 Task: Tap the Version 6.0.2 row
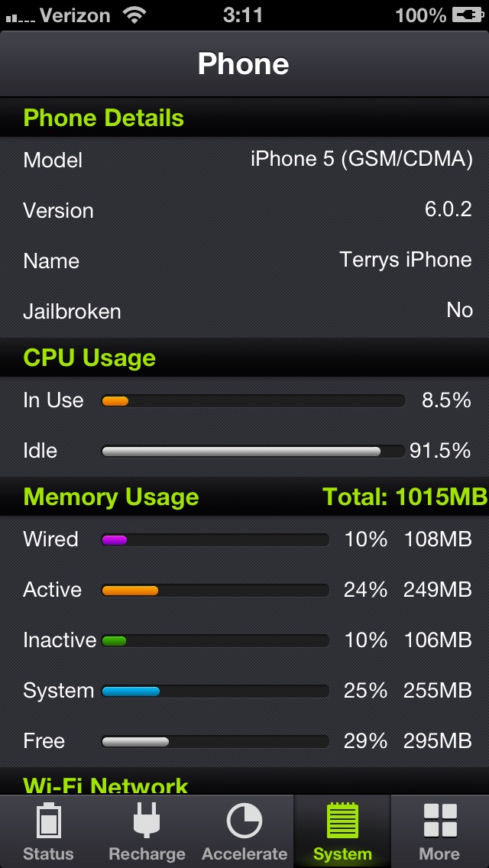[x=244, y=210]
